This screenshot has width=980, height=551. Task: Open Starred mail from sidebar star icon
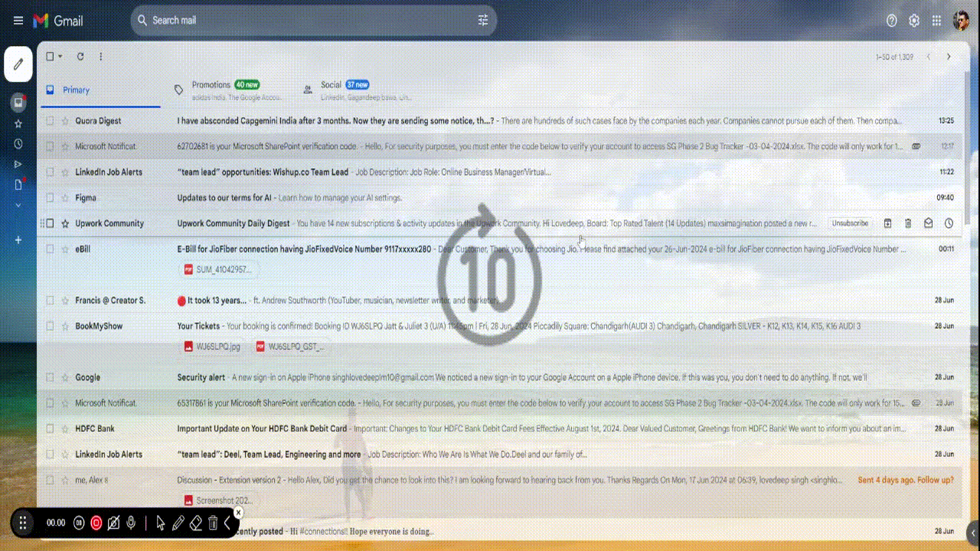(18, 123)
